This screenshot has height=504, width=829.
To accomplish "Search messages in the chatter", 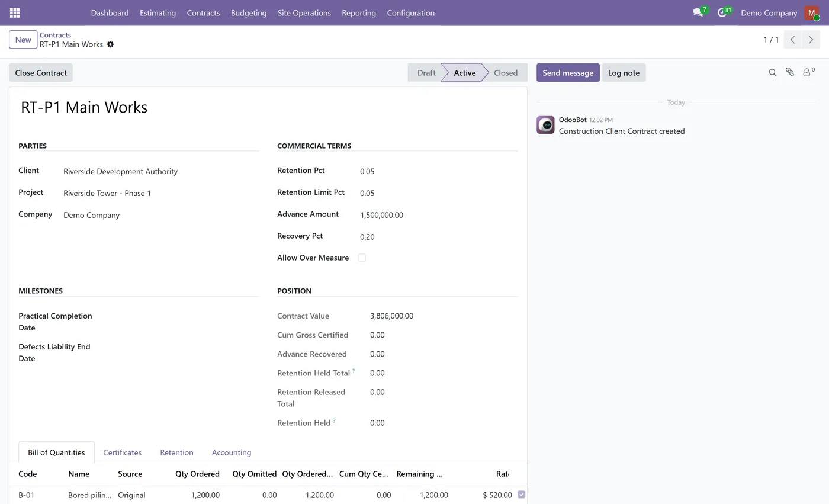I will pos(772,73).
